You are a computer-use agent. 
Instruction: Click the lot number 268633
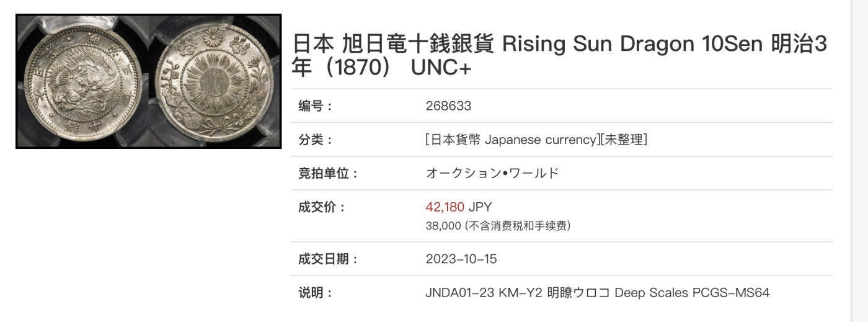tap(448, 106)
